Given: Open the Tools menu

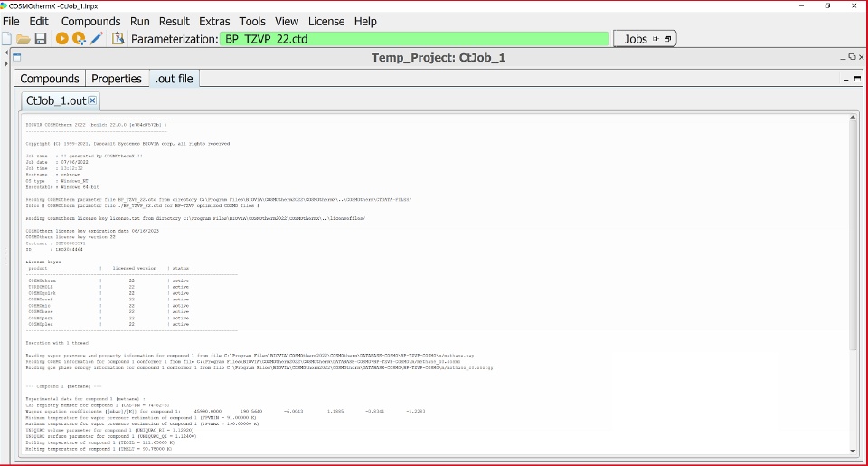Looking at the screenshot, I should [252, 21].
